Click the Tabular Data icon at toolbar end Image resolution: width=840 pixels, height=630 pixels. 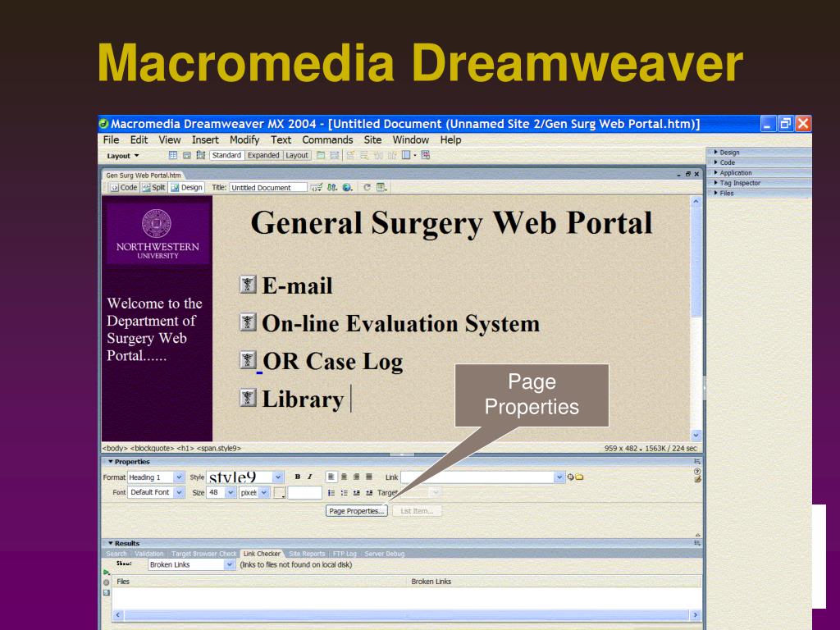(x=426, y=155)
